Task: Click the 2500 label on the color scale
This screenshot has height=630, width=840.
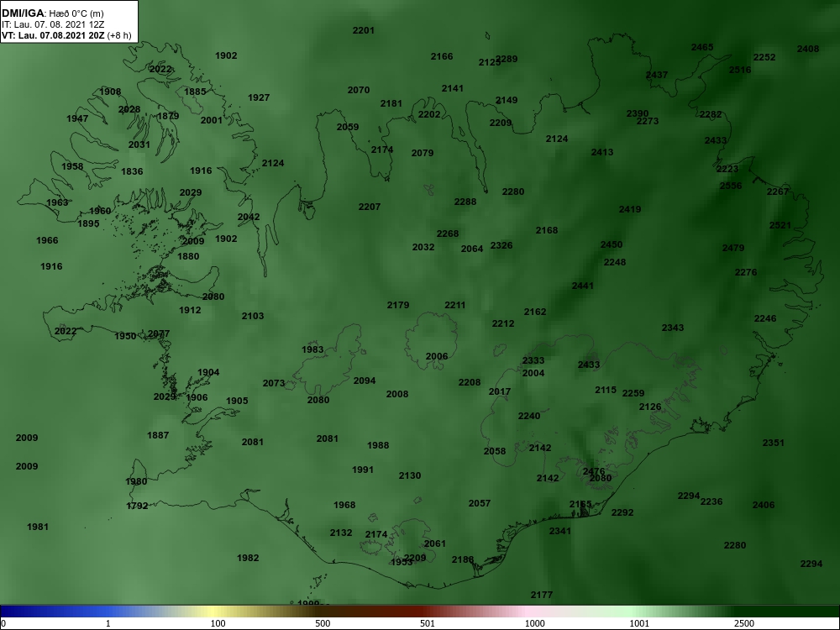Action: point(744,623)
